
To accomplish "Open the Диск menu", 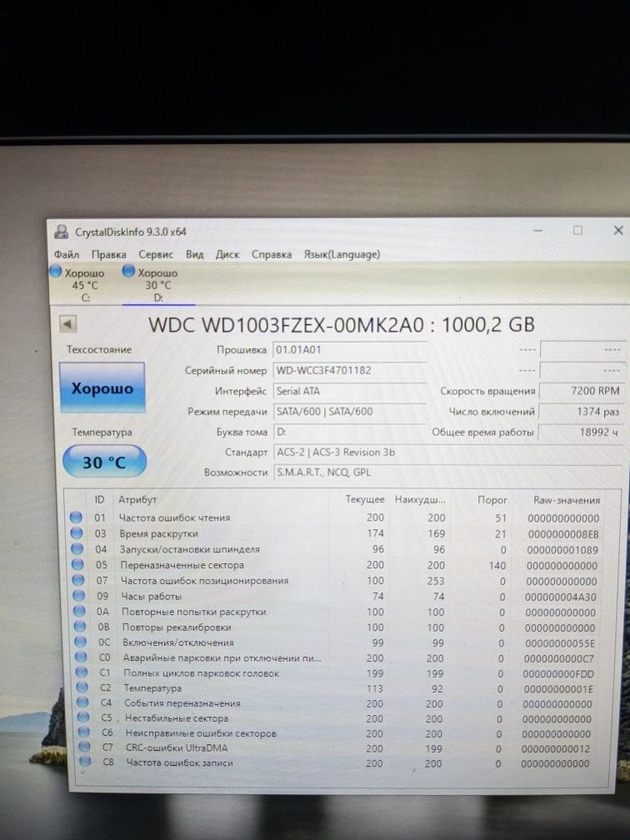I will coord(227,254).
